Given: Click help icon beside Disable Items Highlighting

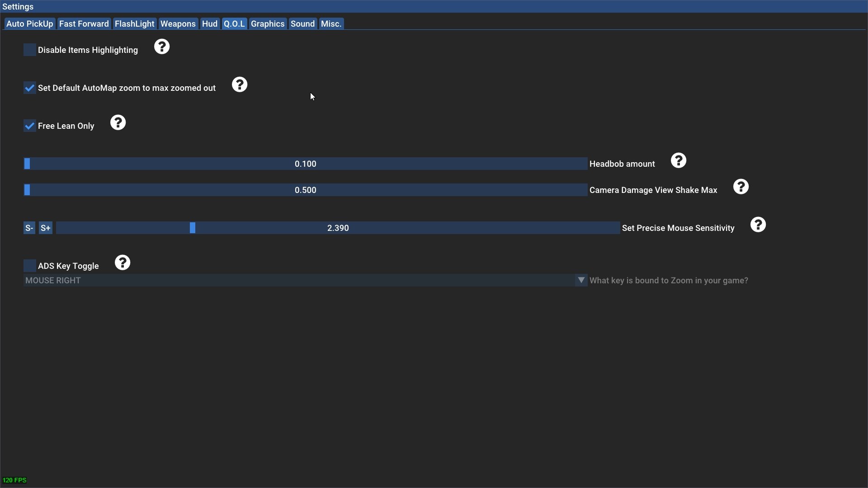Looking at the screenshot, I should click(x=162, y=47).
